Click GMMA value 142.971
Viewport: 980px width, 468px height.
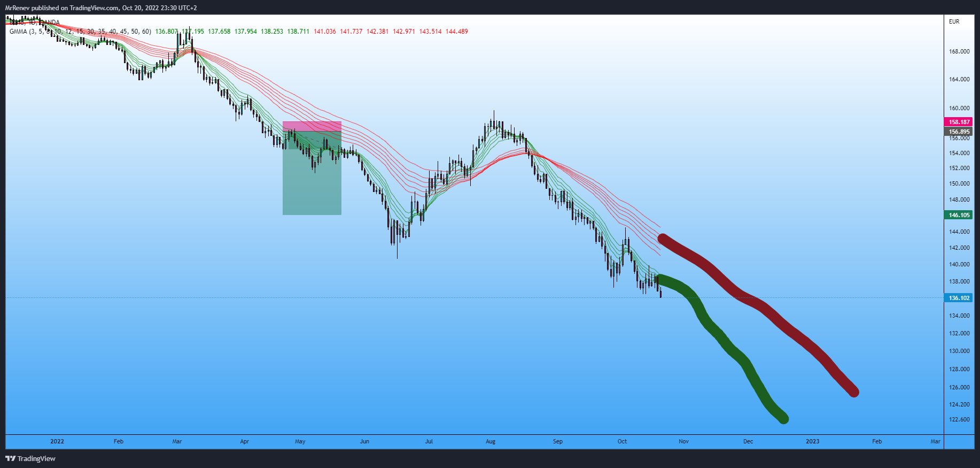click(x=404, y=32)
